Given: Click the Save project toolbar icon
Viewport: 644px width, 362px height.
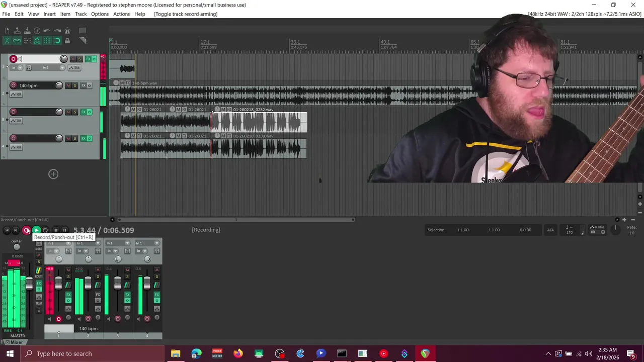Looking at the screenshot, I should point(27,31).
